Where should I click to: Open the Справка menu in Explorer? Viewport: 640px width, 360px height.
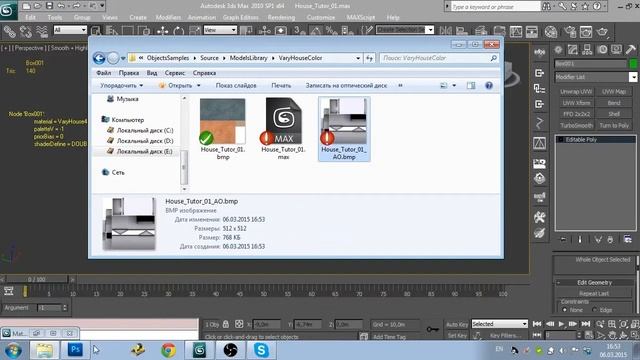[204, 73]
